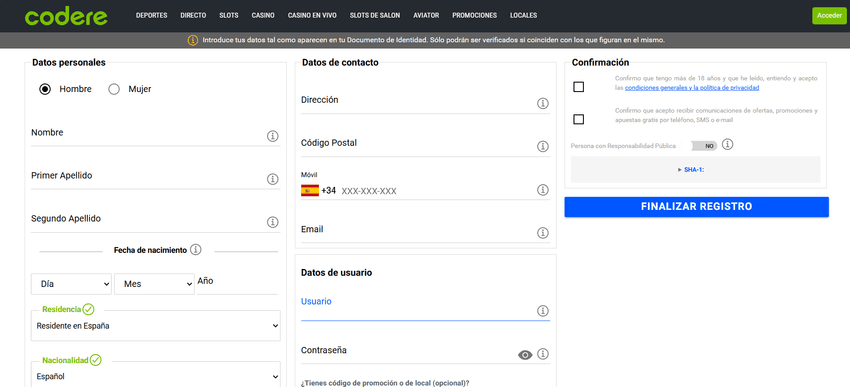Click the Finalizar Registro button
850x387 pixels.
[x=697, y=207]
